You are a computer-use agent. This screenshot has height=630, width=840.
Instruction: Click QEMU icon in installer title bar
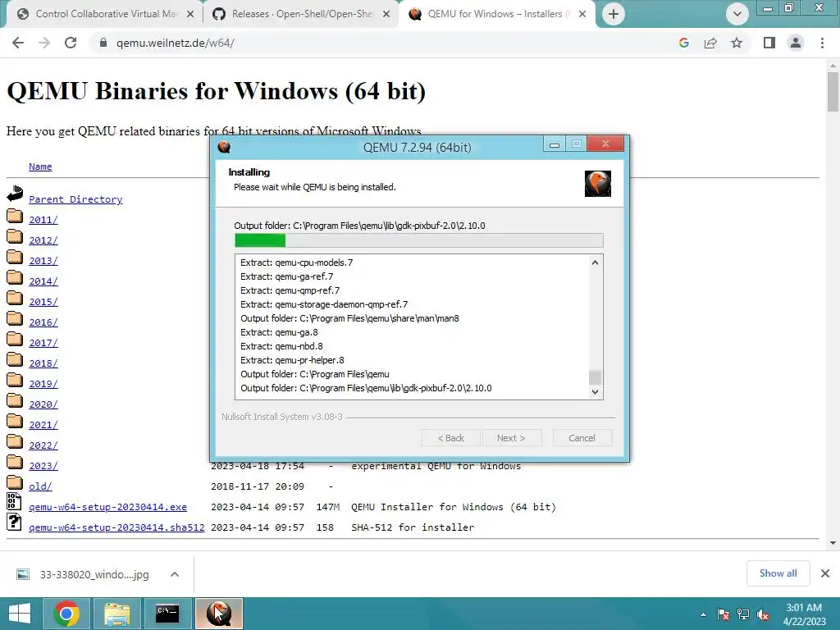[x=224, y=147]
